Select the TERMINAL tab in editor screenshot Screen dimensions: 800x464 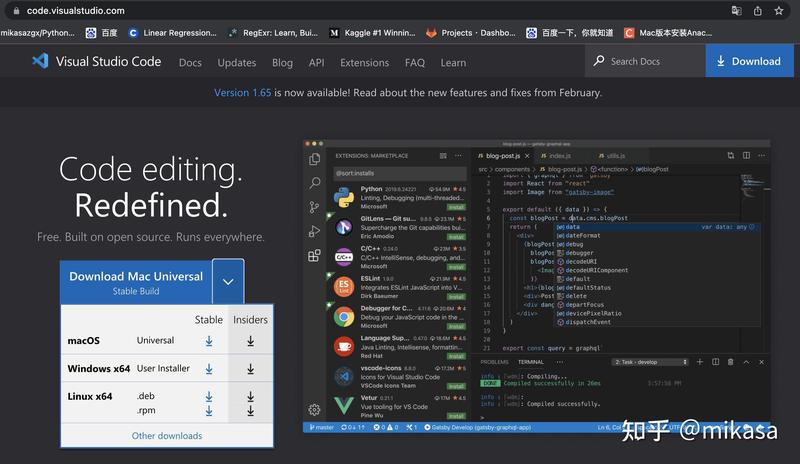click(531, 362)
